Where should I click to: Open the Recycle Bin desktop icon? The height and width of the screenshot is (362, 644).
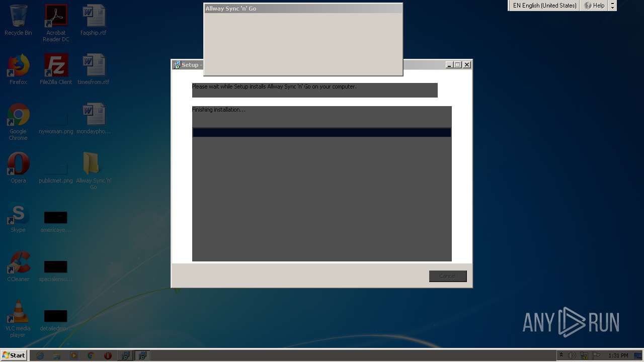18,20
